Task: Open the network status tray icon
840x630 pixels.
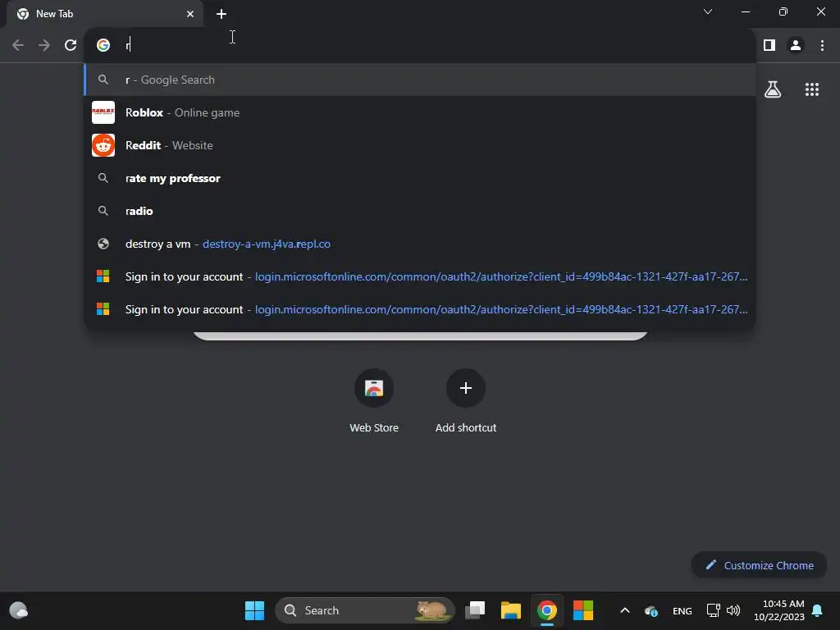Action: pos(713,610)
